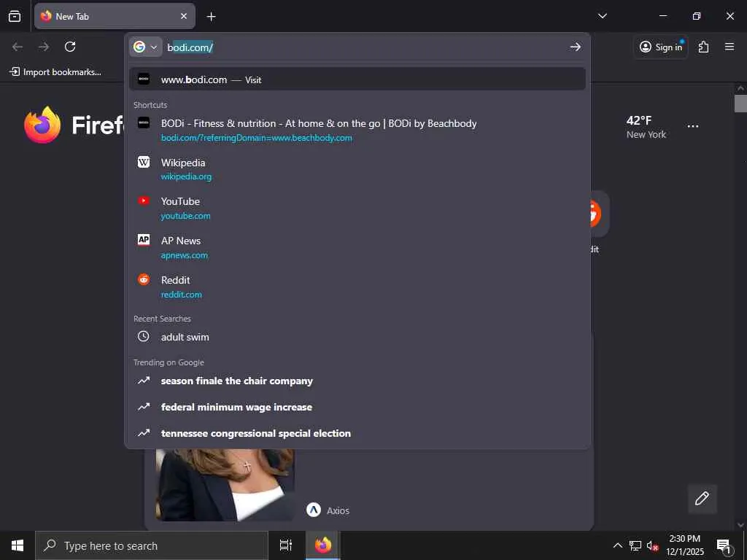This screenshot has width=747, height=560.
Task: Open the weather widget three-dots menu
Action: [x=693, y=126]
